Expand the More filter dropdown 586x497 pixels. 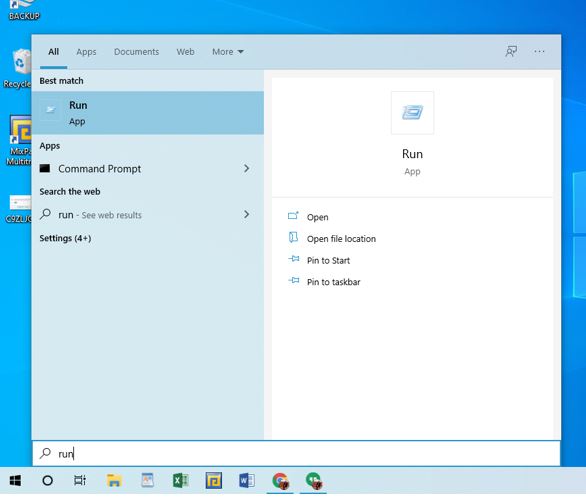[228, 52]
